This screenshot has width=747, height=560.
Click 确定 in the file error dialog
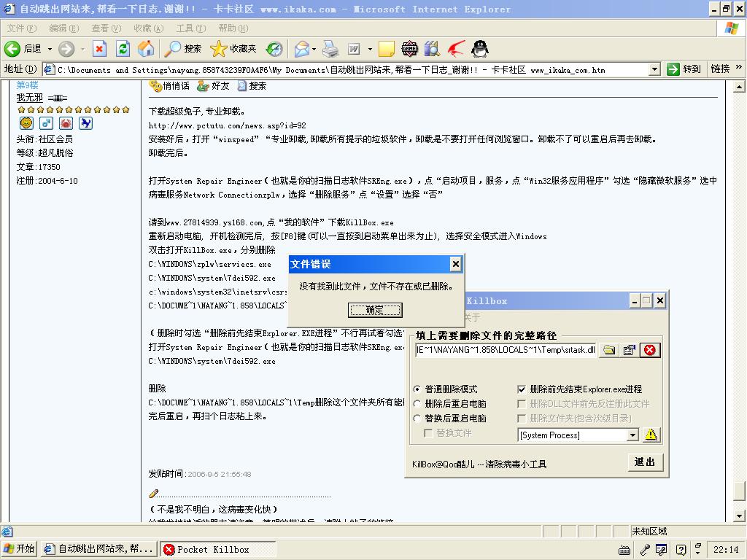[x=375, y=310]
